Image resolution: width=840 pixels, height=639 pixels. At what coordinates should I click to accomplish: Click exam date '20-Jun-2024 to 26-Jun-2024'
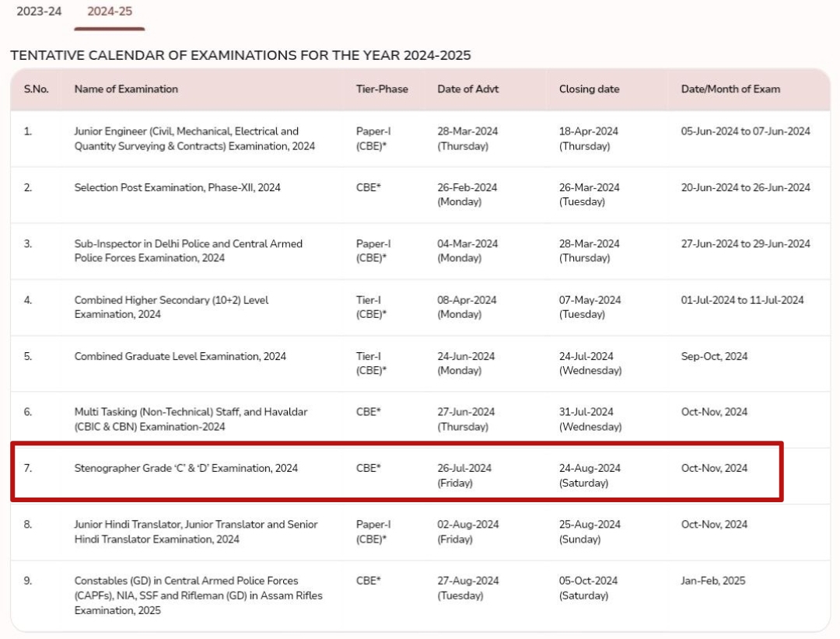pos(745,187)
